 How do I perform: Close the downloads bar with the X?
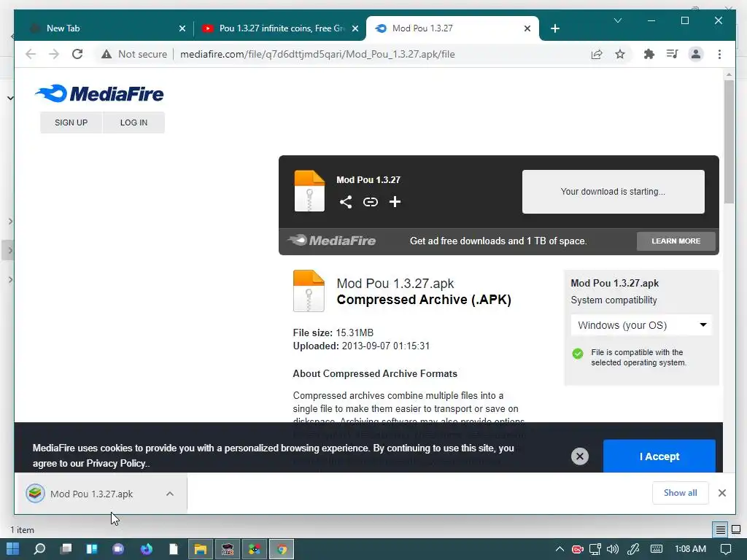(722, 493)
